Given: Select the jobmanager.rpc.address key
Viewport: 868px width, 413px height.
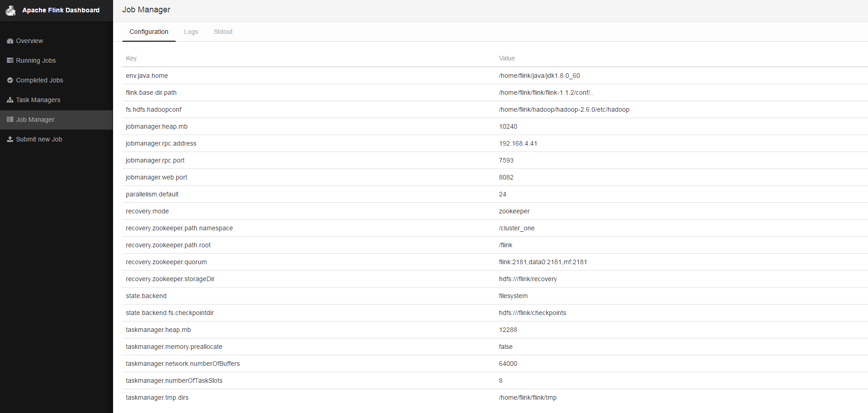Looking at the screenshot, I should pyautogui.click(x=161, y=143).
